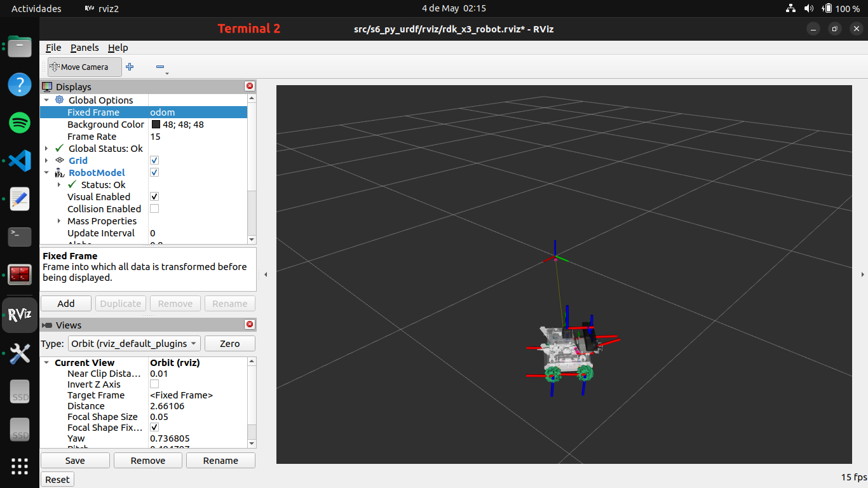The height and width of the screenshot is (488, 868).
Task: Open the clock calendar in top bar
Action: 454,8
